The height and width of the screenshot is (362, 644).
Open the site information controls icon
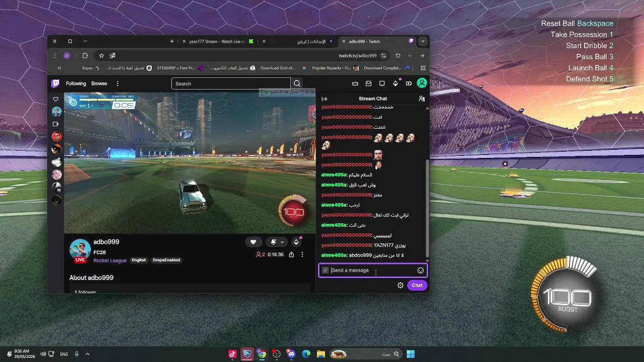click(x=383, y=56)
